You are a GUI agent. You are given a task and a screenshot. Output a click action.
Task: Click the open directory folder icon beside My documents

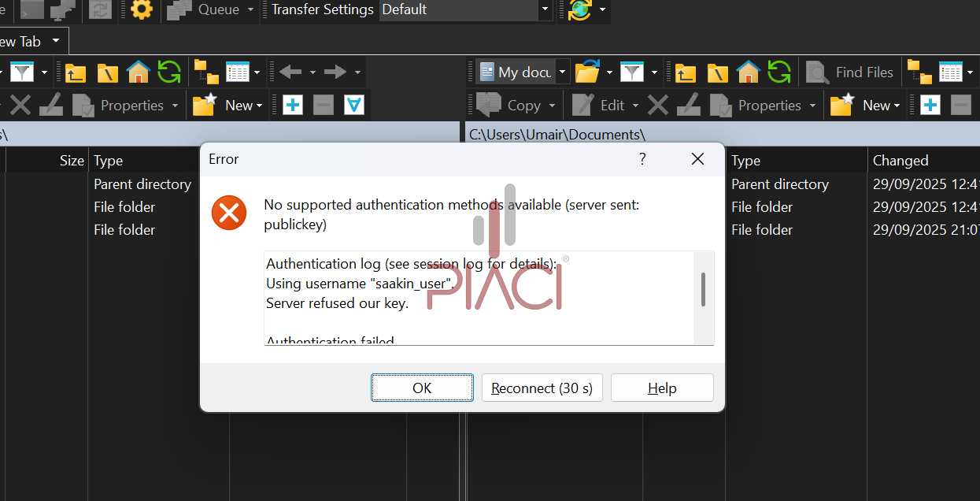[587, 72]
